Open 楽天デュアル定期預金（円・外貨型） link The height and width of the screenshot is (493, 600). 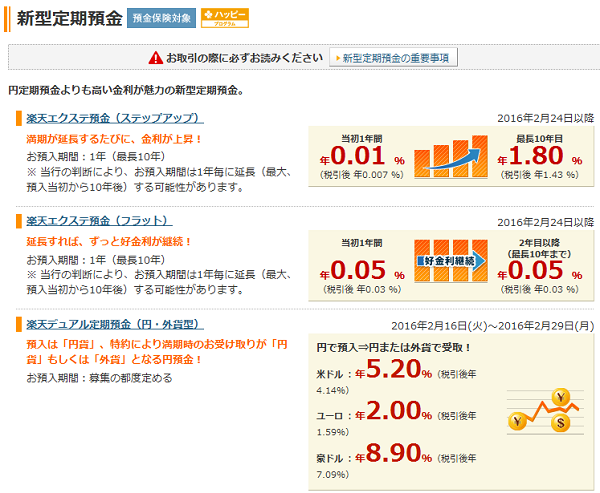point(115,325)
